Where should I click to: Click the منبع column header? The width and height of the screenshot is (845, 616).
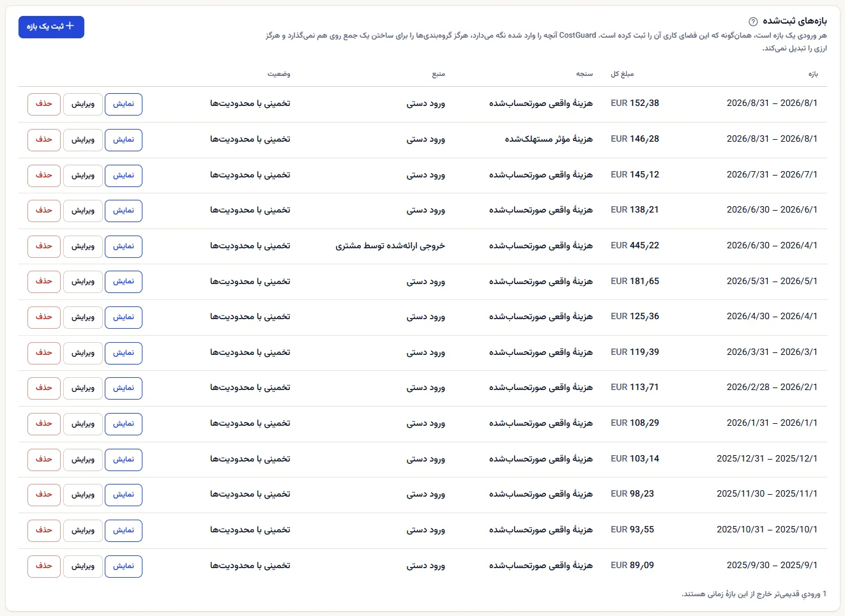pos(438,74)
